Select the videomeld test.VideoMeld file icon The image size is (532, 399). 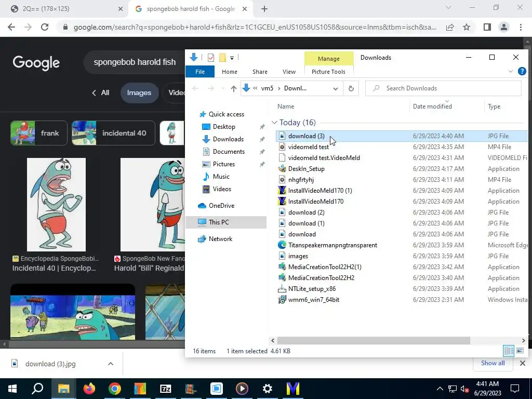tap(282, 158)
